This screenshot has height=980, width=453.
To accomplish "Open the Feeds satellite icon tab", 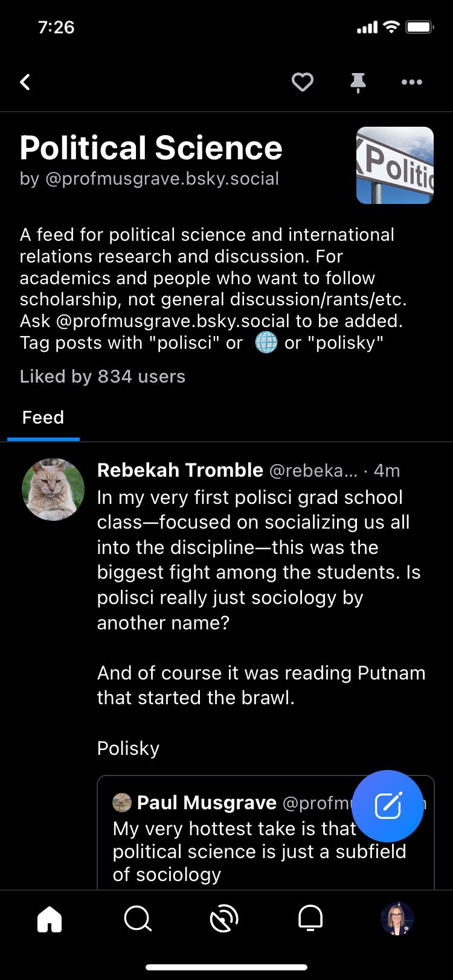I will coord(224,920).
